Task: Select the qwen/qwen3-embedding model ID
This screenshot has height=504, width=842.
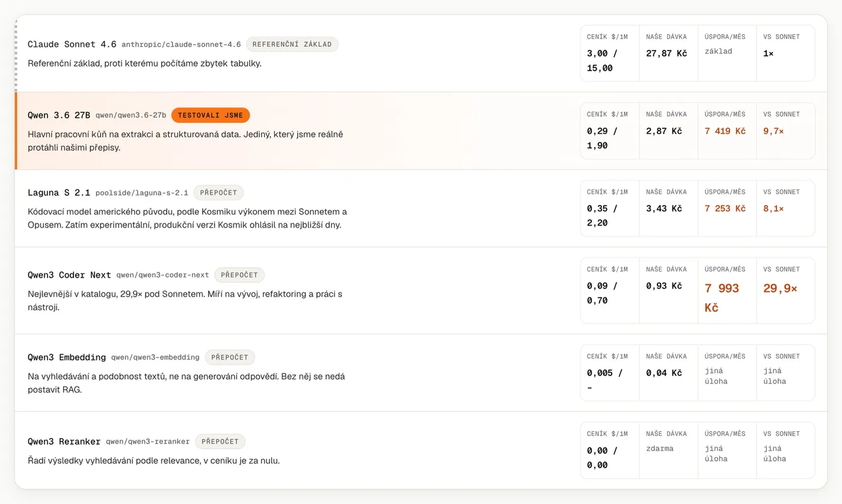Action: coord(155,357)
